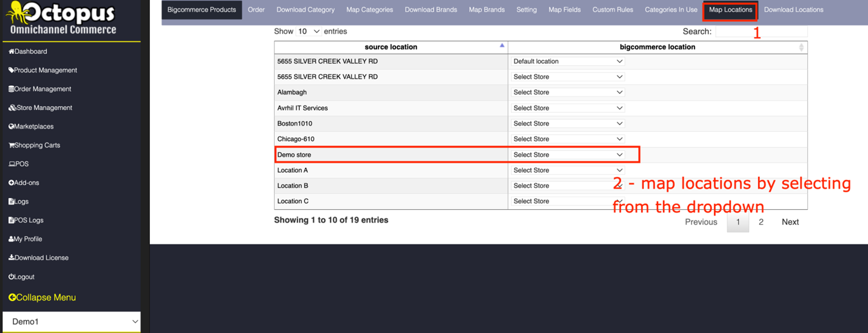This screenshot has height=333, width=868.
Task: Open Select Store dropdown for Location B
Action: tap(568, 186)
